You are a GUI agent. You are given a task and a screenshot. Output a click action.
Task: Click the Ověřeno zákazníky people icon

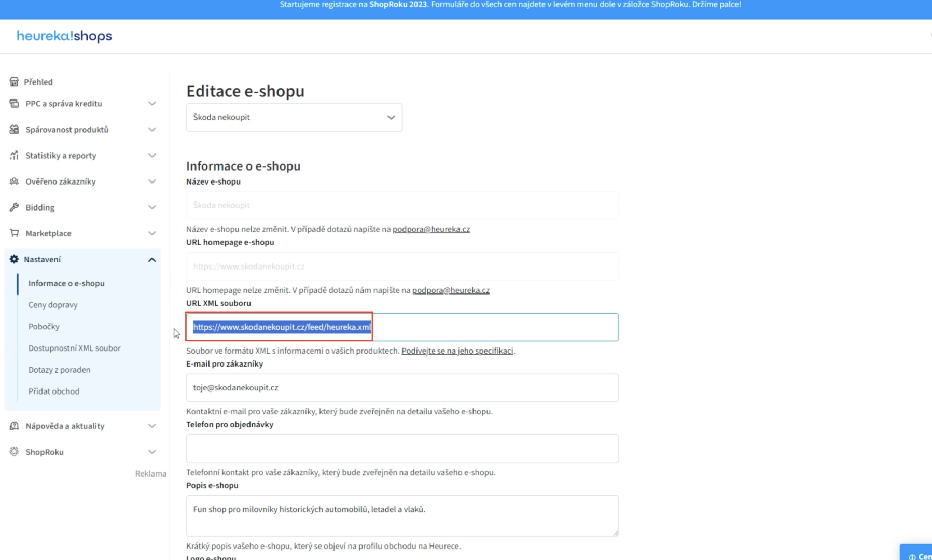pyautogui.click(x=14, y=181)
